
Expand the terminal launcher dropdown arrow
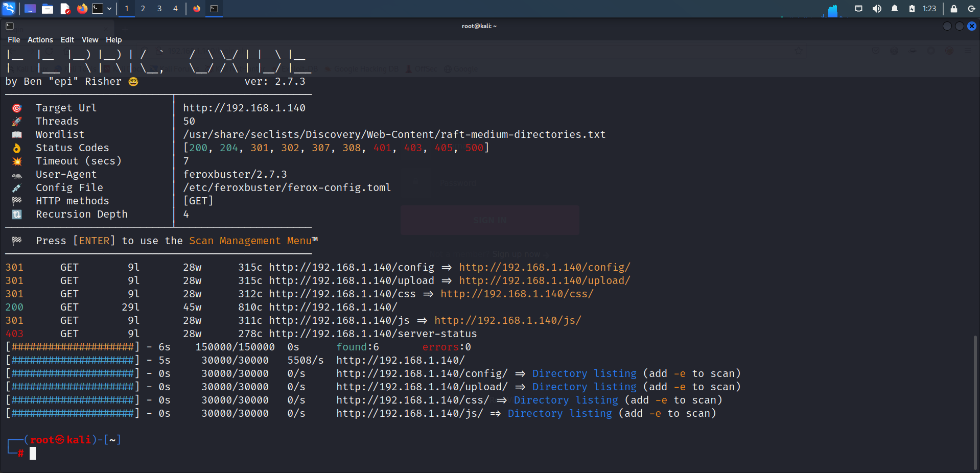(109, 9)
